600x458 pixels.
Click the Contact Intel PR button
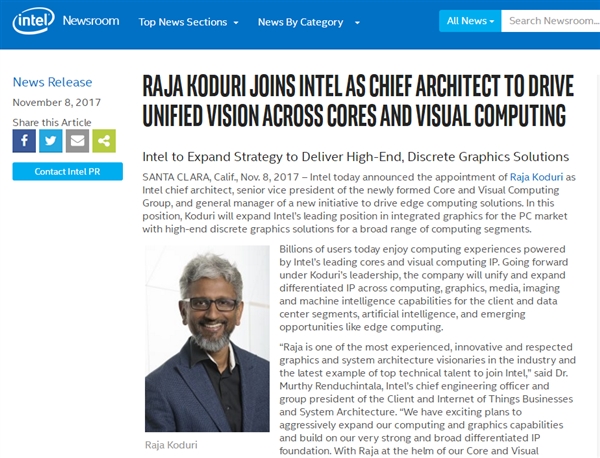click(68, 171)
